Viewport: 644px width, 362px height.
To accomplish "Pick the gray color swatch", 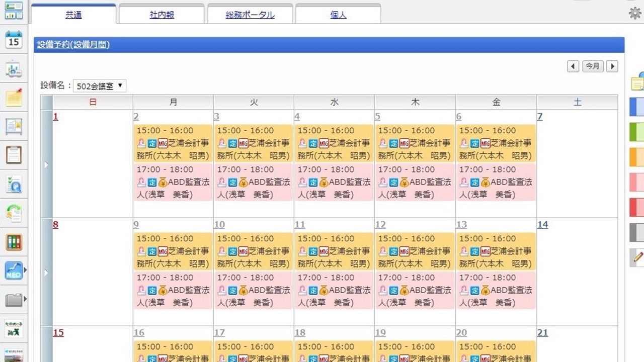I will pos(637,232).
